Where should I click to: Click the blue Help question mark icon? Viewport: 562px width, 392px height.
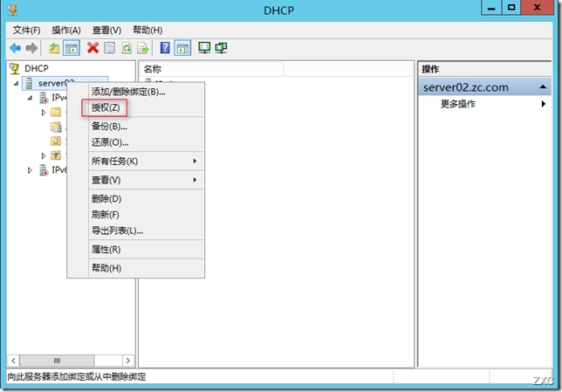point(165,48)
